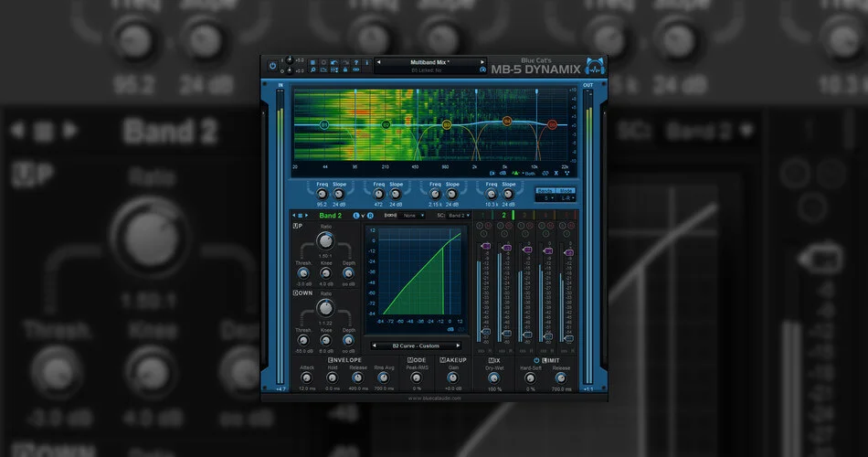Select the R channel button next to Band 2

click(370, 216)
